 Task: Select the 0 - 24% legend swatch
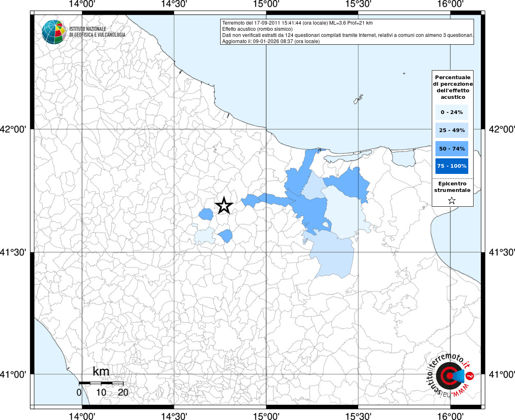[x=452, y=112]
